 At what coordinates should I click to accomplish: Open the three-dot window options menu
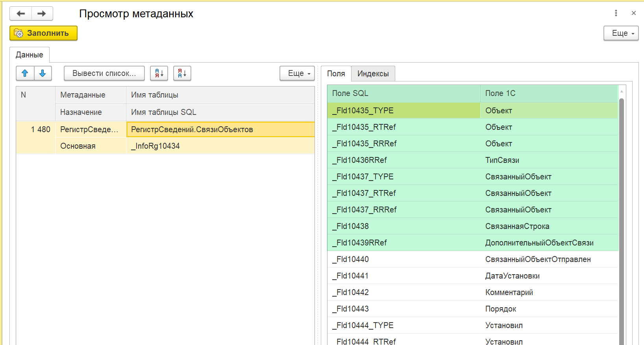point(616,13)
